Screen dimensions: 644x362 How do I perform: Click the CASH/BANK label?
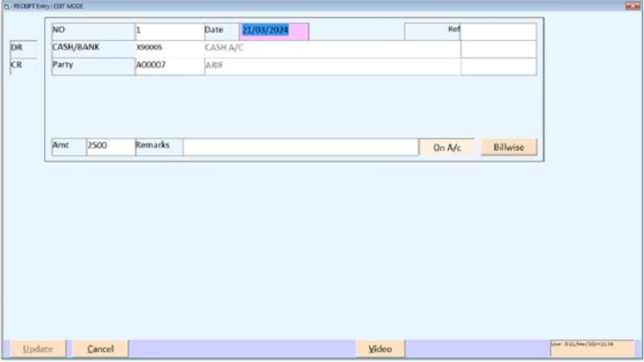click(x=93, y=49)
